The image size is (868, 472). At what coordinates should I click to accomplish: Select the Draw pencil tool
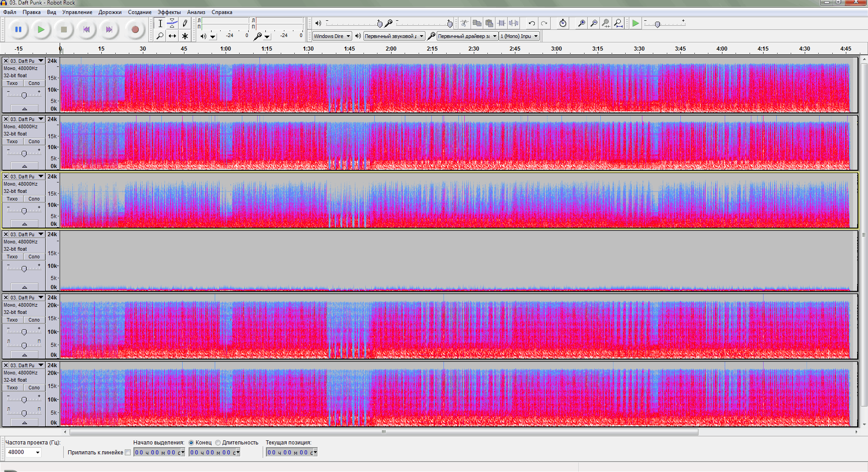(x=185, y=23)
